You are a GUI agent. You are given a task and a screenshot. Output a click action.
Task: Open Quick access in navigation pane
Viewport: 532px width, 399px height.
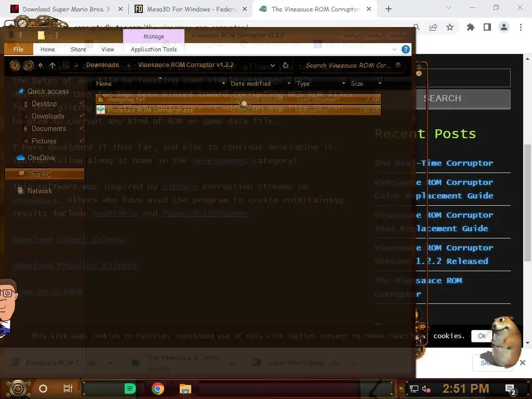coord(48,91)
